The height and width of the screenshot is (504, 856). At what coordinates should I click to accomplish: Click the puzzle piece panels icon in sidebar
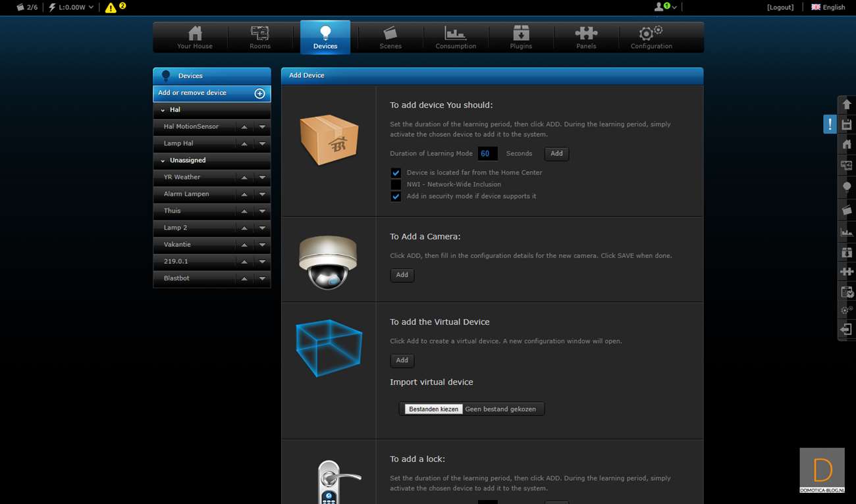point(847,272)
